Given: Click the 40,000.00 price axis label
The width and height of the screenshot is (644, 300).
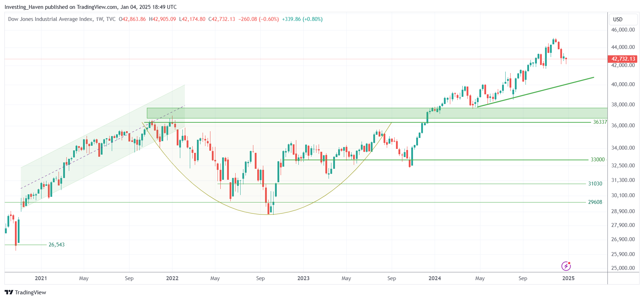Looking at the screenshot, I should click(x=623, y=84).
